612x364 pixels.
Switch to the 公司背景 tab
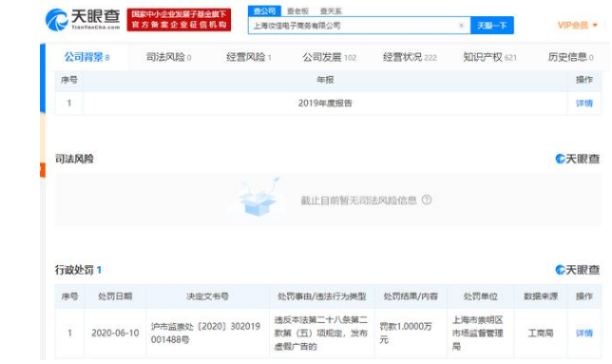click(86, 57)
